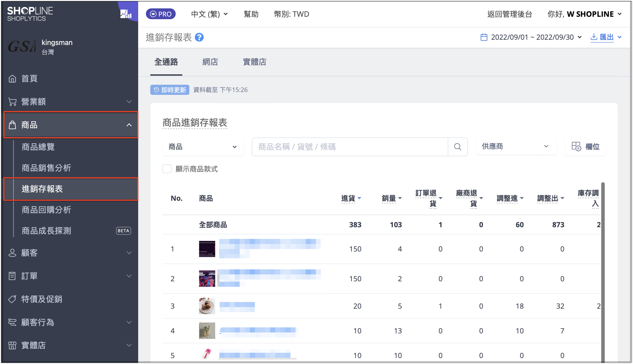Open the date range 2022/09/01 ~ 2022/09/30 picker

(531, 37)
